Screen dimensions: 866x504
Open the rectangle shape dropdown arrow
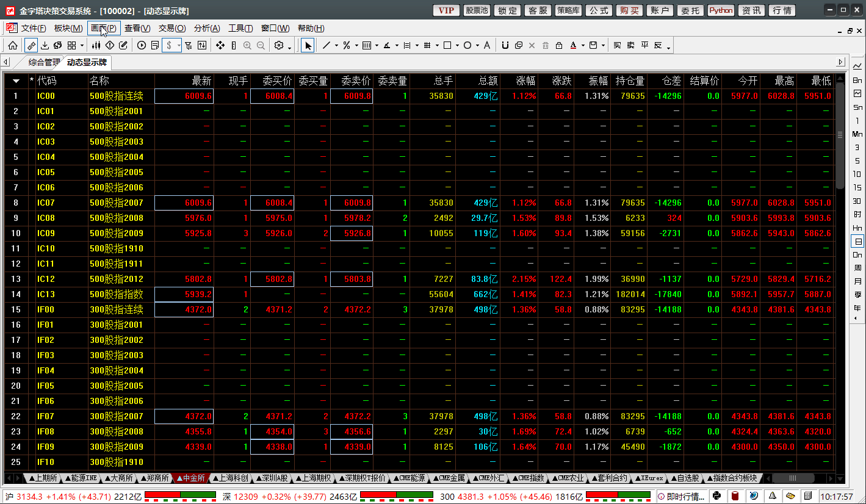click(x=457, y=46)
